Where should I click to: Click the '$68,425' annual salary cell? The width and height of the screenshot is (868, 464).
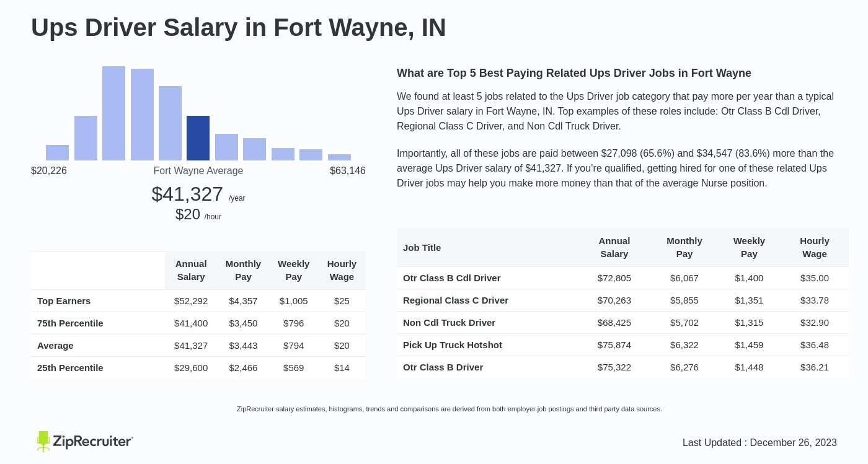pos(614,322)
